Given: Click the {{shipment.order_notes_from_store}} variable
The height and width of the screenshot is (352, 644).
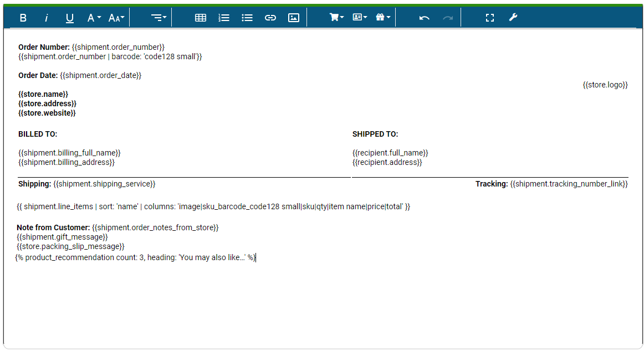Looking at the screenshot, I should point(155,227).
